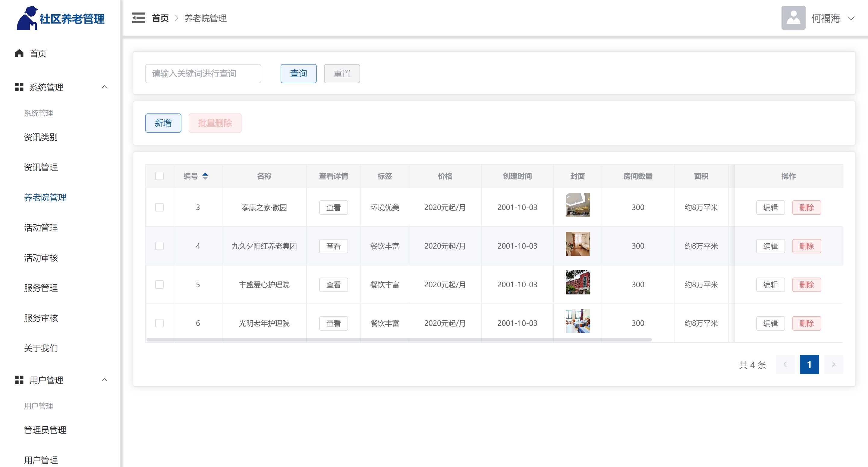Click the 系统管理 grid icon
Image resolution: width=868 pixels, height=467 pixels.
19,87
